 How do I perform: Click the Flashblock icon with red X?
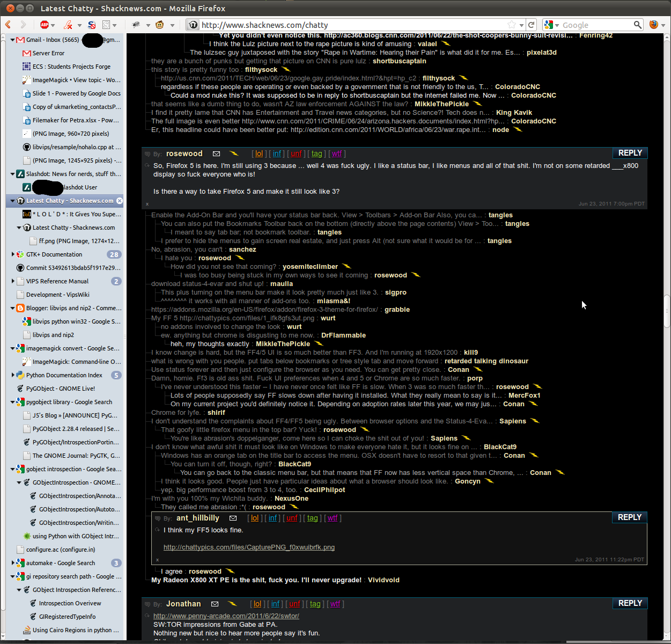(x=68, y=25)
